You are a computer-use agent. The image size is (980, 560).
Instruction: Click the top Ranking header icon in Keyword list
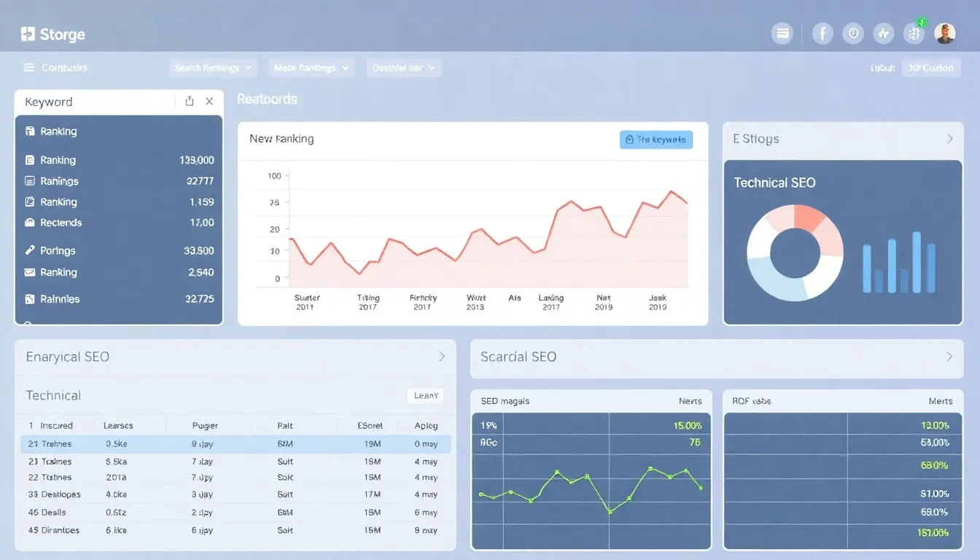[x=30, y=131]
